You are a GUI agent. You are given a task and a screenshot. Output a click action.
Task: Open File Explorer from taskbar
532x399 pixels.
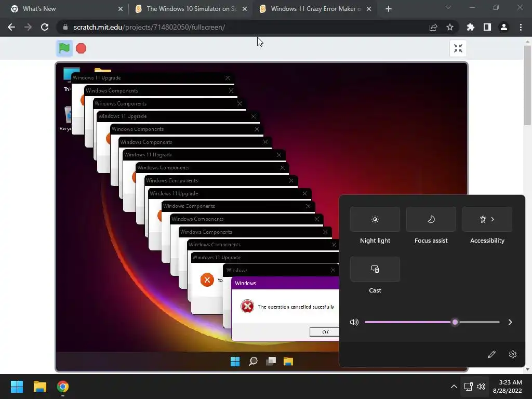pyautogui.click(x=39, y=387)
